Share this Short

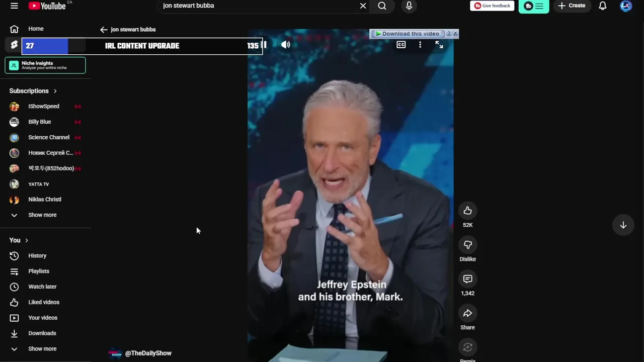point(468,313)
